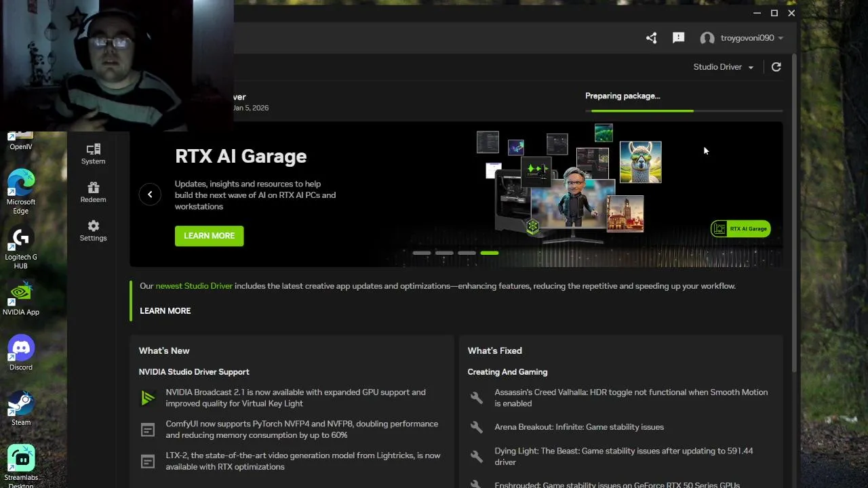Click the Preparing package status text

coord(623,96)
